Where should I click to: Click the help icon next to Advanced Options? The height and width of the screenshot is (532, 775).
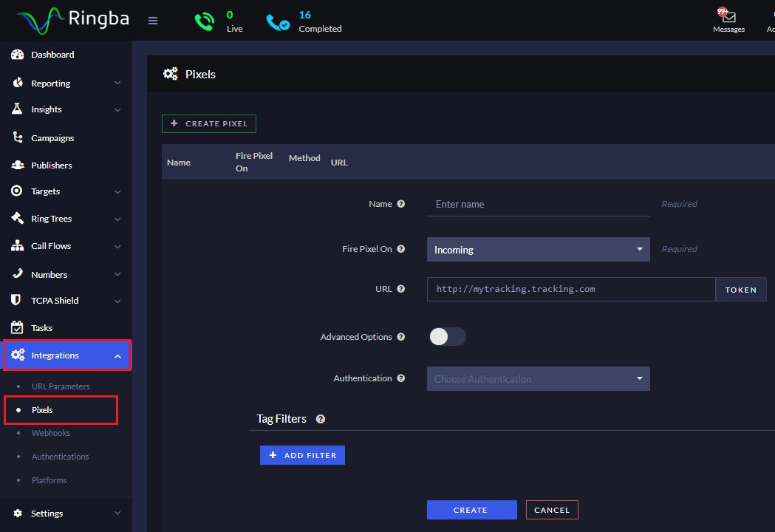point(401,337)
